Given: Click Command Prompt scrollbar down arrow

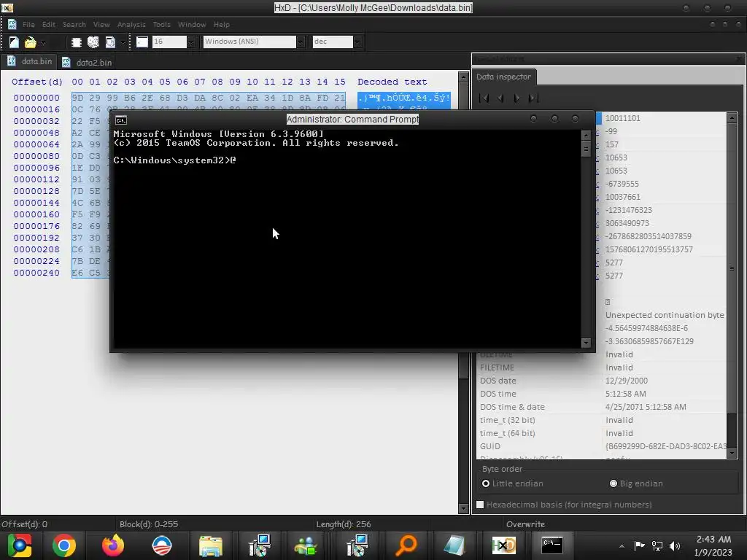Looking at the screenshot, I should click(x=586, y=343).
